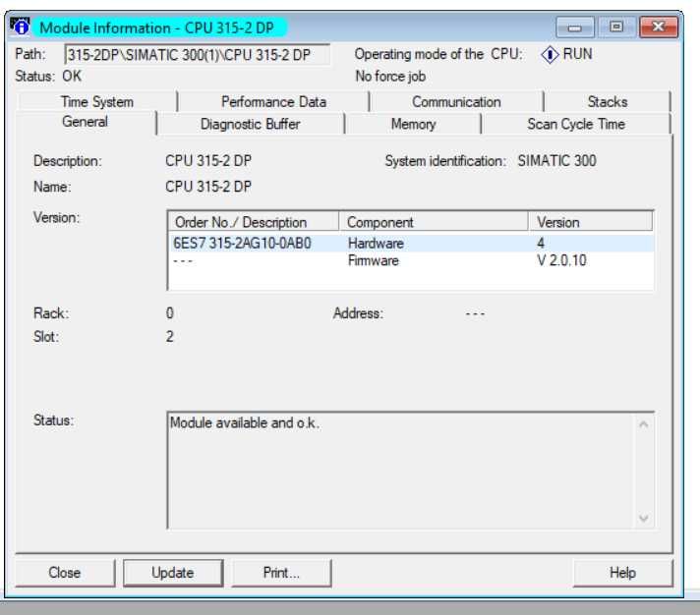Click the RUN operating mode icon
Viewport: 700px width, 615px height.
coord(550,55)
